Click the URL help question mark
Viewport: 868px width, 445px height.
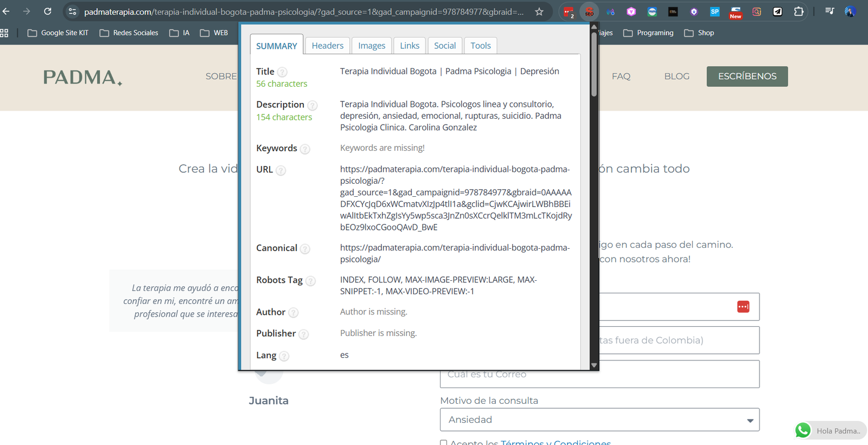click(280, 170)
